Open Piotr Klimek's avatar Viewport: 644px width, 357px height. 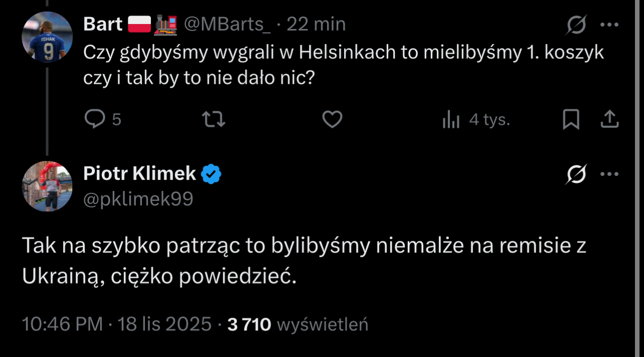[47, 186]
